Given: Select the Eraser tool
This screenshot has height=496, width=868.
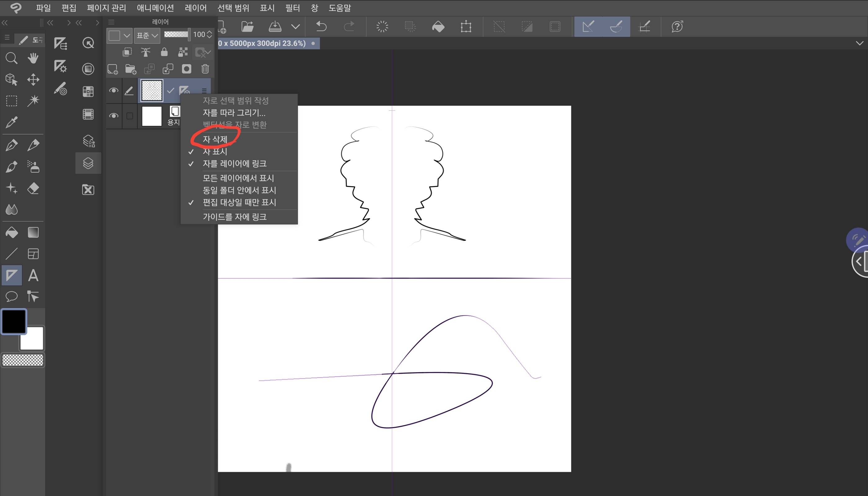Looking at the screenshot, I should coord(33,188).
